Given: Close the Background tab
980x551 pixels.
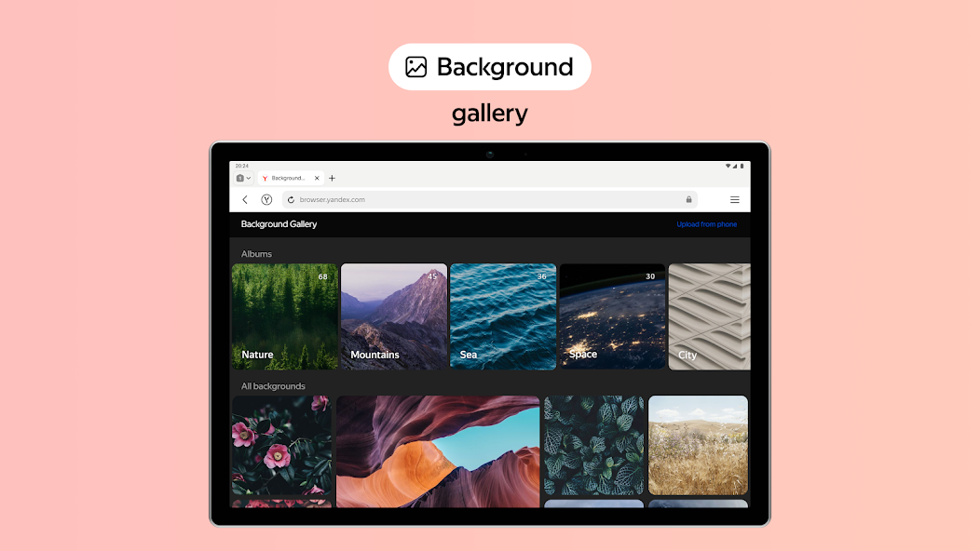Looking at the screenshot, I should pos(316,178).
